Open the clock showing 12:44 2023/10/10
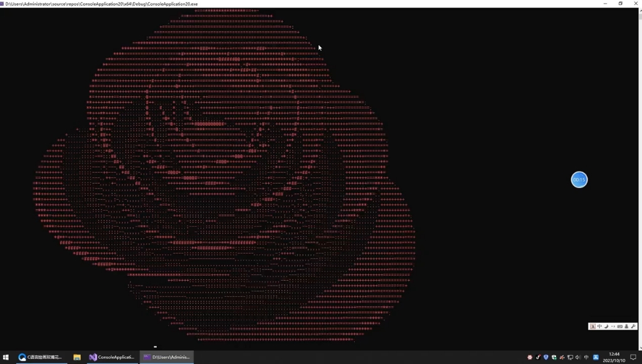This screenshot has height=364, width=642. click(614, 358)
